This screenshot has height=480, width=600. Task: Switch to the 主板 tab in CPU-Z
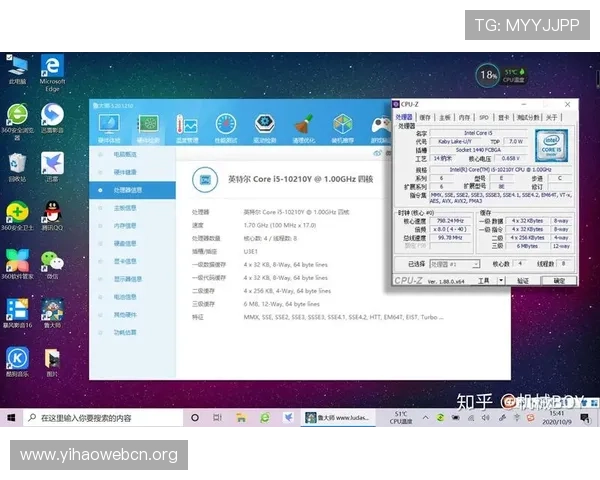tap(444, 117)
